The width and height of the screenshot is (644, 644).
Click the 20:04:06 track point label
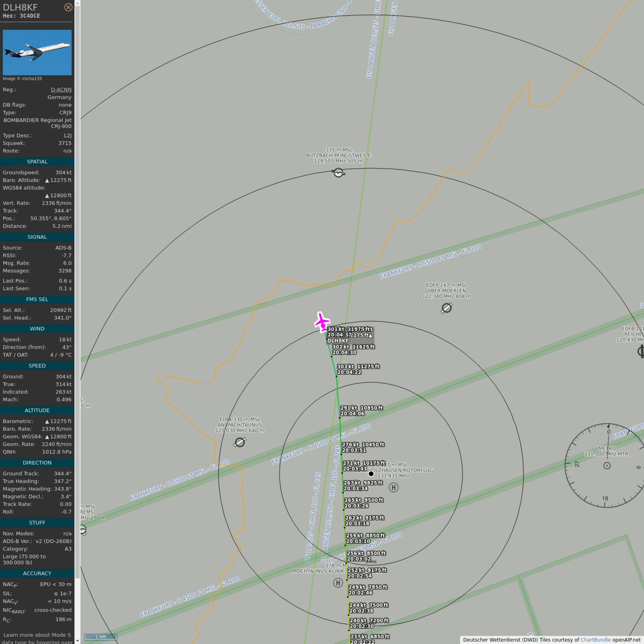[x=352, y=414]
